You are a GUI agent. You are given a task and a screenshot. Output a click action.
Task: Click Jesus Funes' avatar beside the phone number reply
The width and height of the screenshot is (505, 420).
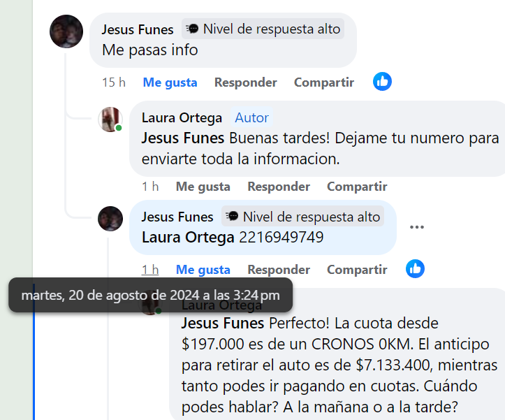(x=110, y=219)
